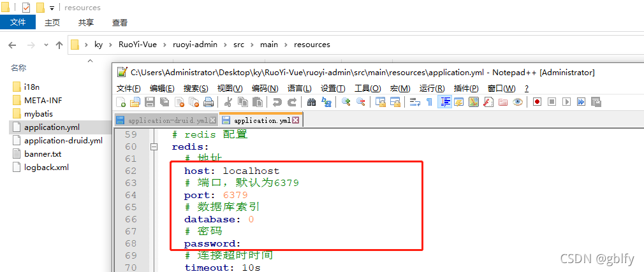Screen dimensions: 644x272
Task: Open the Function List icon
Action: click(488, 102)
